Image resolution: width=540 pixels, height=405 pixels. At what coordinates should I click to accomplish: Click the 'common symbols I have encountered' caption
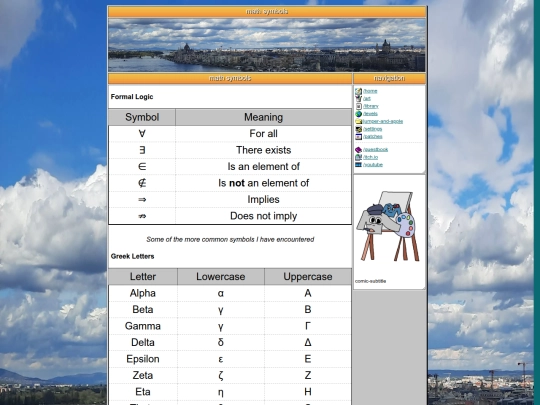[x=230, y=239]
